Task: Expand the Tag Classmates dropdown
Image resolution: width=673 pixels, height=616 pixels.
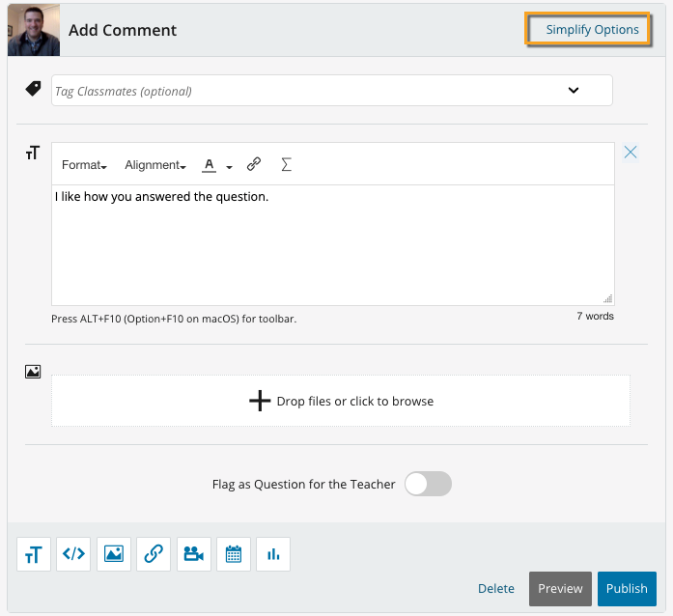Action: click(573, 91)
